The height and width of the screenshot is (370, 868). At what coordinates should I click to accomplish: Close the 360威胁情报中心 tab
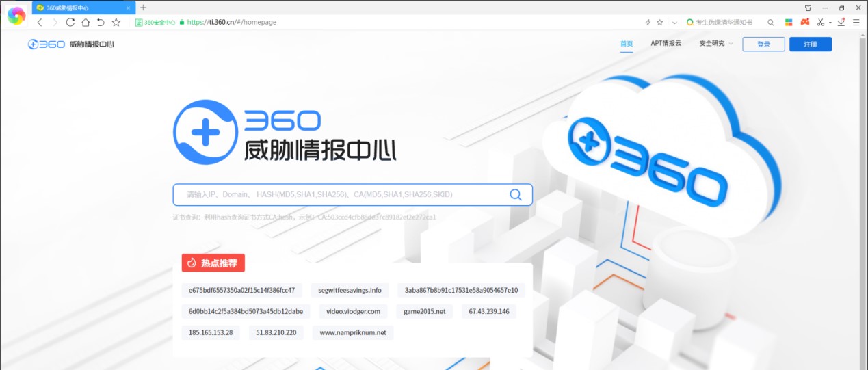click(x=129, y=8)
